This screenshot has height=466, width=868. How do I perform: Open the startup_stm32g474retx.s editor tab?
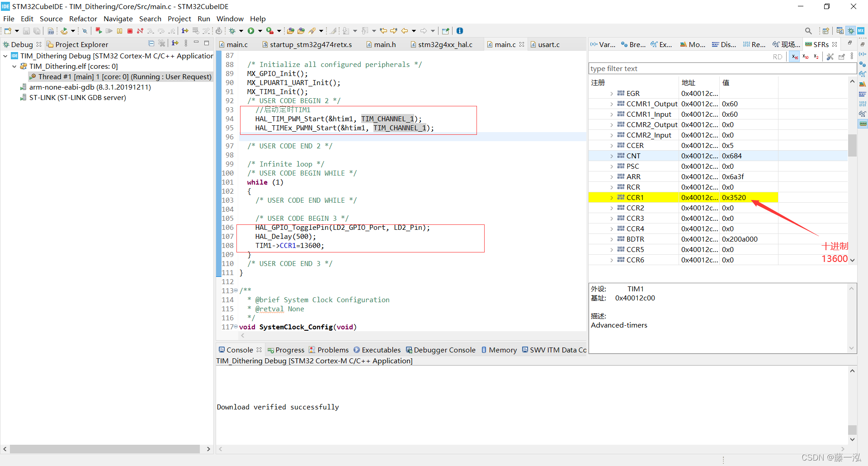click(x=307, y=44)
